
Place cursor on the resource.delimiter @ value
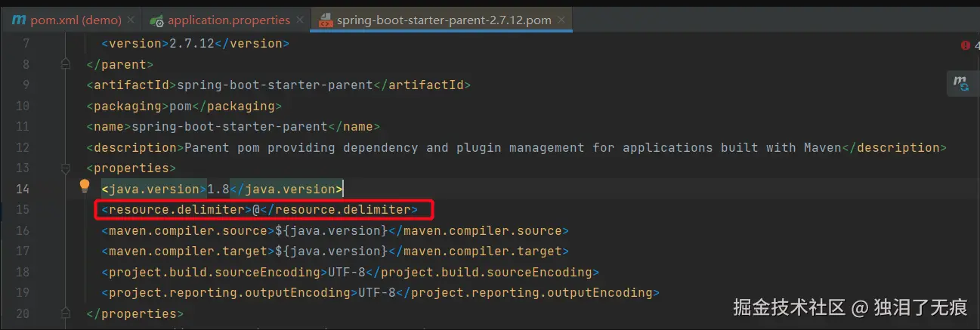pos(256,209)
